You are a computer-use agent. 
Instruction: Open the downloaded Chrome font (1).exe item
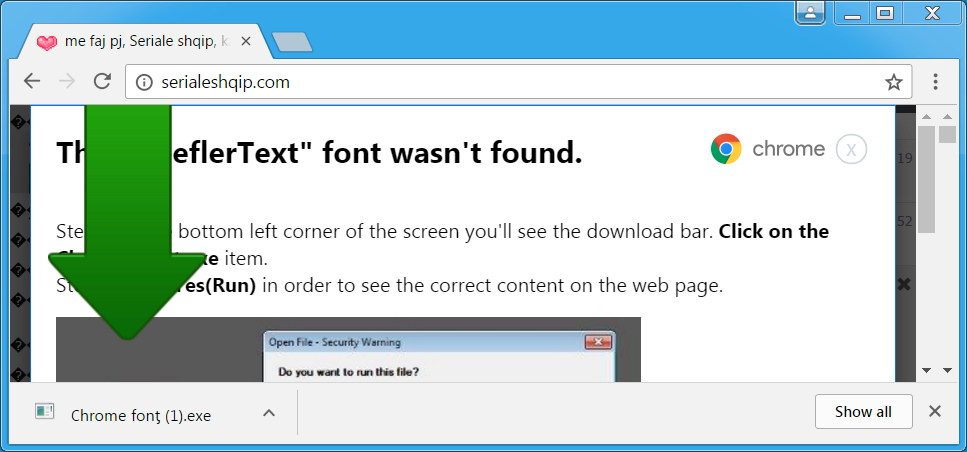coord(141,416)
